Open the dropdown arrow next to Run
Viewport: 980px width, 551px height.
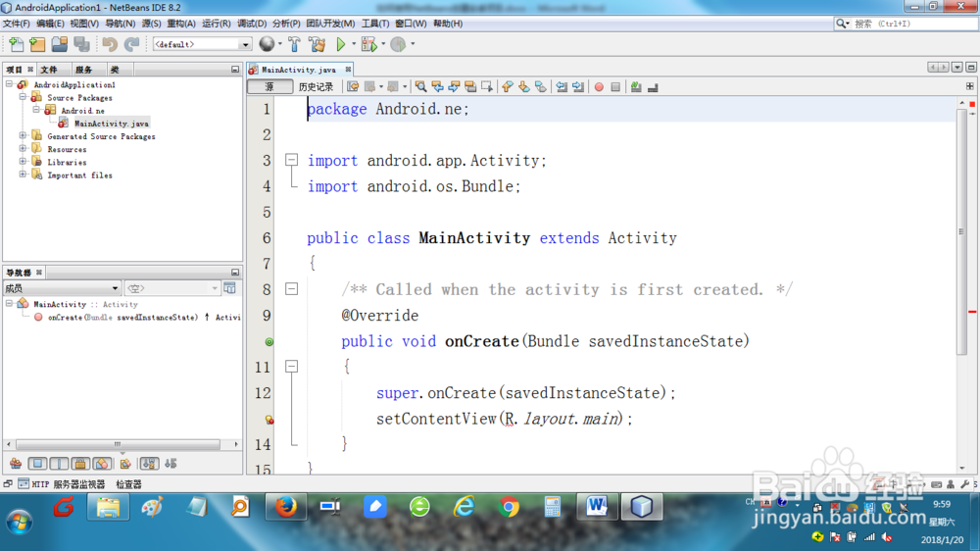[354, 44]
